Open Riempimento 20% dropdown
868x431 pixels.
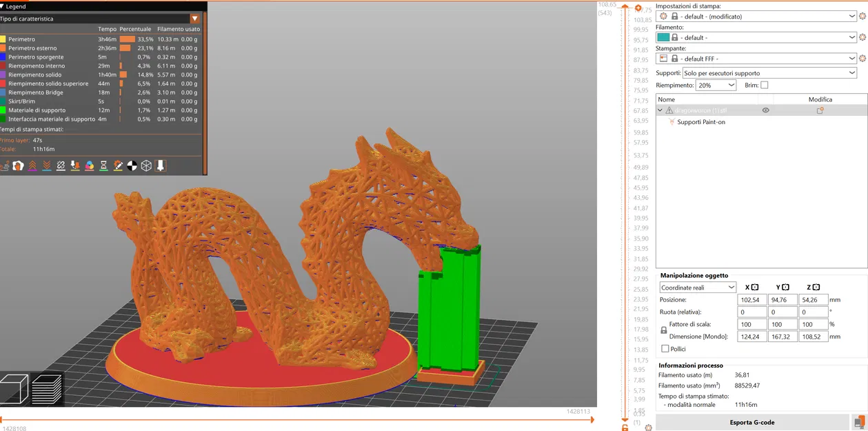pos(716,86)
